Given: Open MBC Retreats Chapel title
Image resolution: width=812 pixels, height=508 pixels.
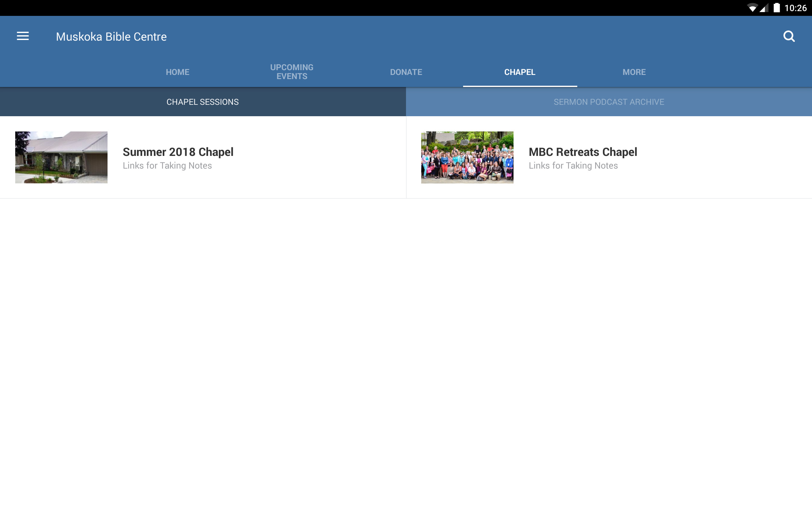Looking at the screenshot, I should tap(583, 152).
